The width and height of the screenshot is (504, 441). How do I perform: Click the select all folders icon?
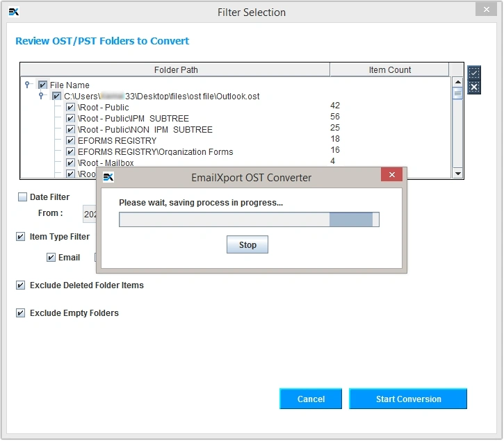[474, 73]
